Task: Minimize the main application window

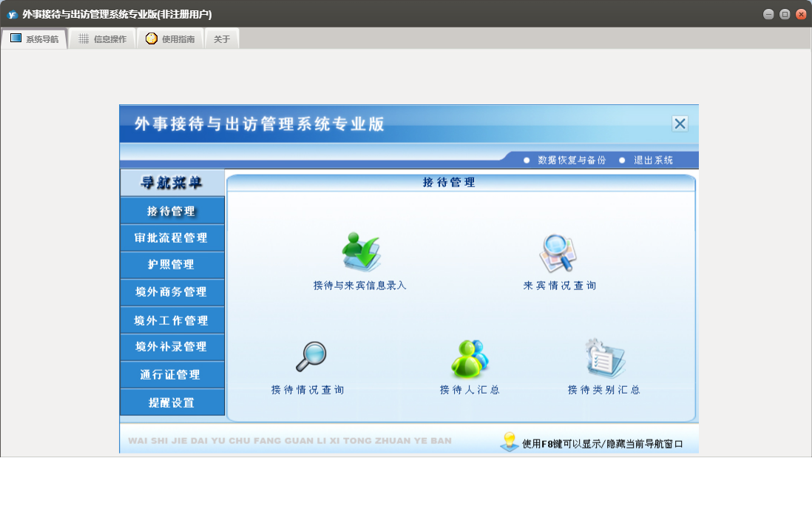Action: pyautogui.click(x=768, y=15)
